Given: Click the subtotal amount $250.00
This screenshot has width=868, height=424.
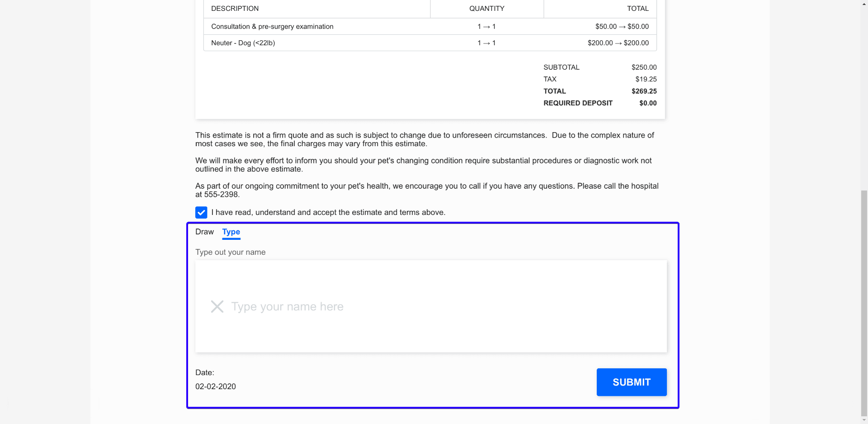Looking at the screenshot, I should 644,67.
